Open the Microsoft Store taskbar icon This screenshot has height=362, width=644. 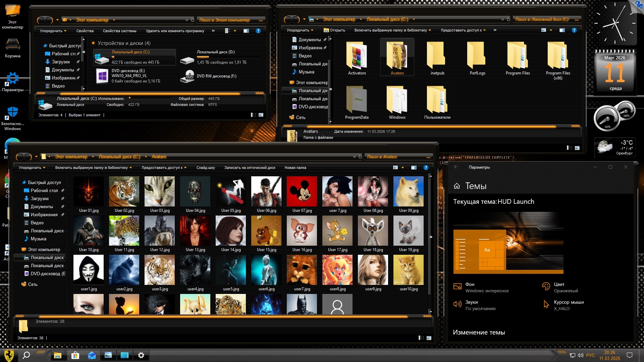[75, 355]
